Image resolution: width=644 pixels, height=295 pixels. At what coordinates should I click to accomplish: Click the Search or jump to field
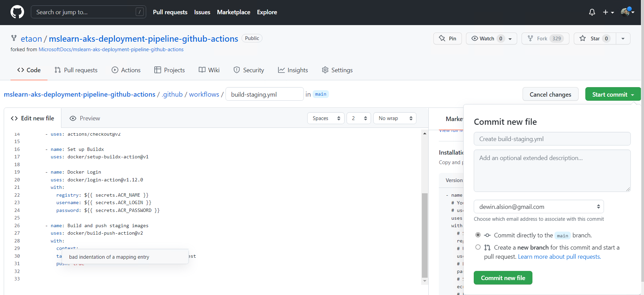pos(88,12)
